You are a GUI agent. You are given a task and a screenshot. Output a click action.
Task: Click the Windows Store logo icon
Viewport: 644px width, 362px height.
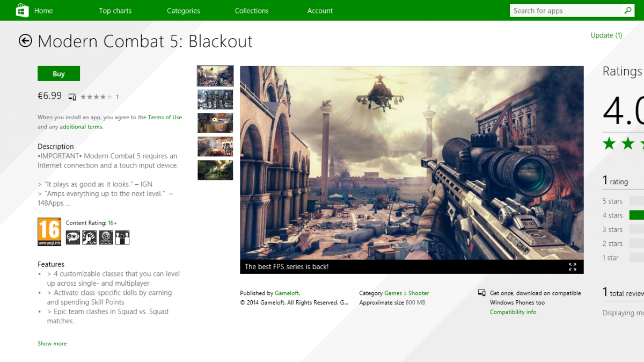pyautogui.click(x=22, y=10)
